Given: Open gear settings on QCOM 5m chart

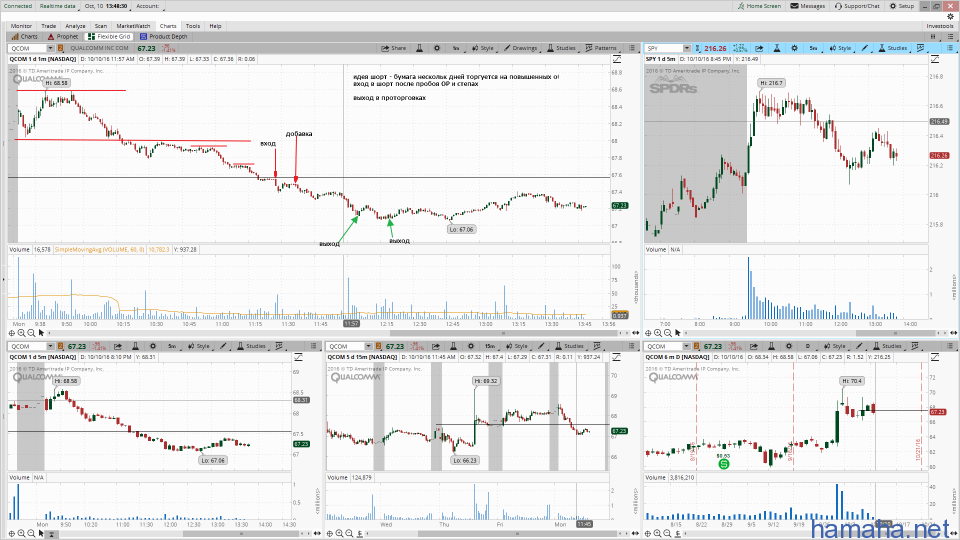Looking at the screenshot, I should click(153, 346).
